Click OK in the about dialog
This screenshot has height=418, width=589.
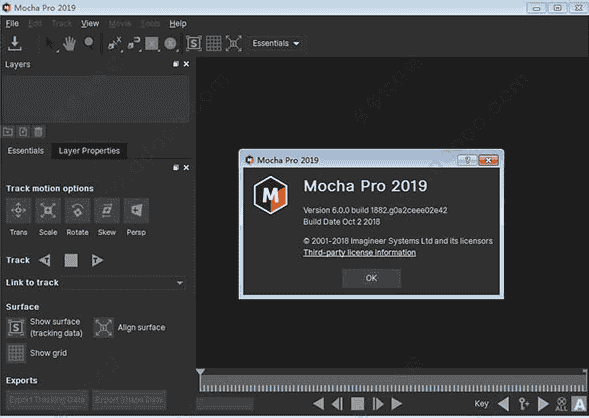(x=371, y=278)
